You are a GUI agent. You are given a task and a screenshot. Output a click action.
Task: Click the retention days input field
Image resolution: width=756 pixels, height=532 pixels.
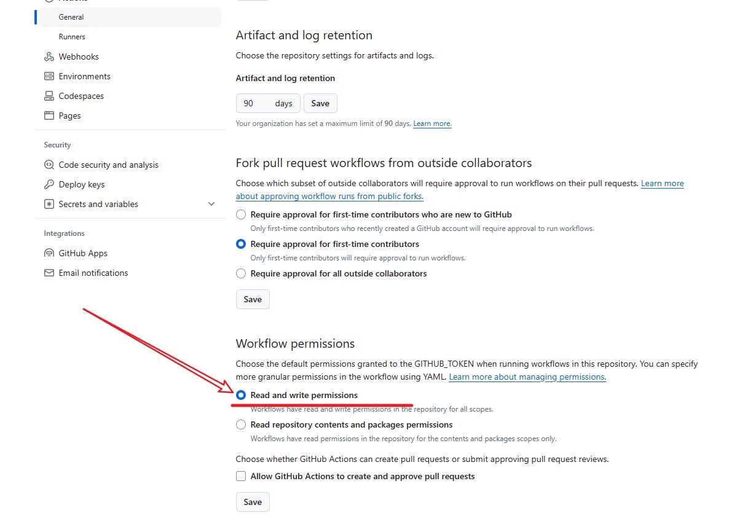[268, 103]
